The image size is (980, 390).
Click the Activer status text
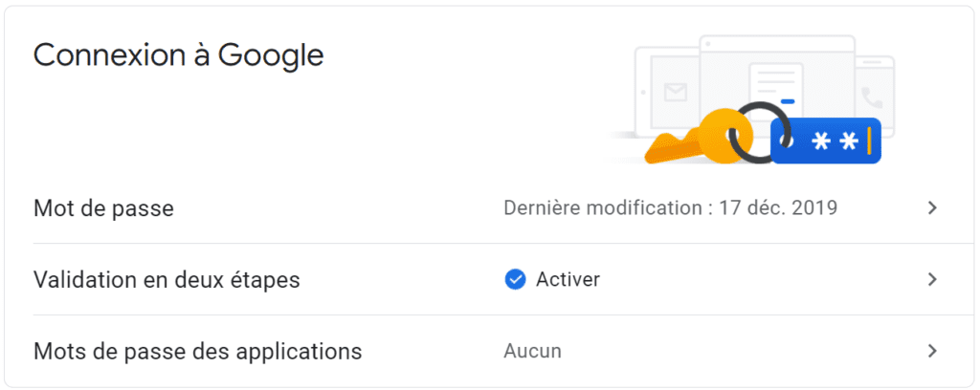point(568,279)
